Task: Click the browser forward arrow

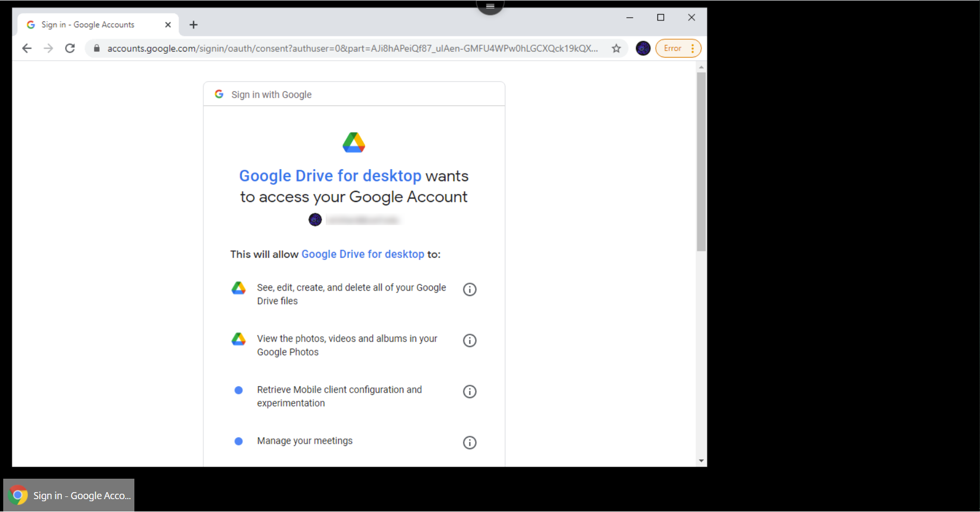Action: tap(48, 48)
